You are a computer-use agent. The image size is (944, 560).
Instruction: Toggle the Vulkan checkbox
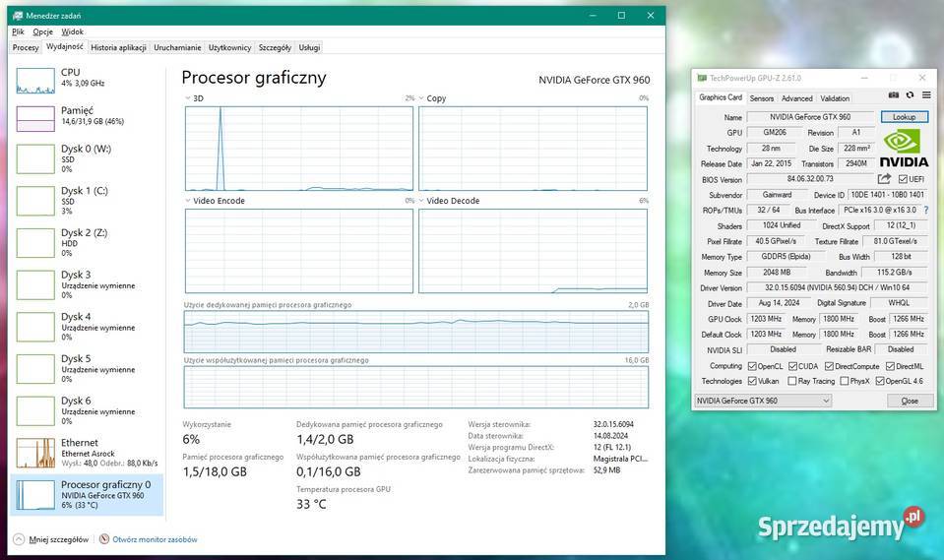752,381
